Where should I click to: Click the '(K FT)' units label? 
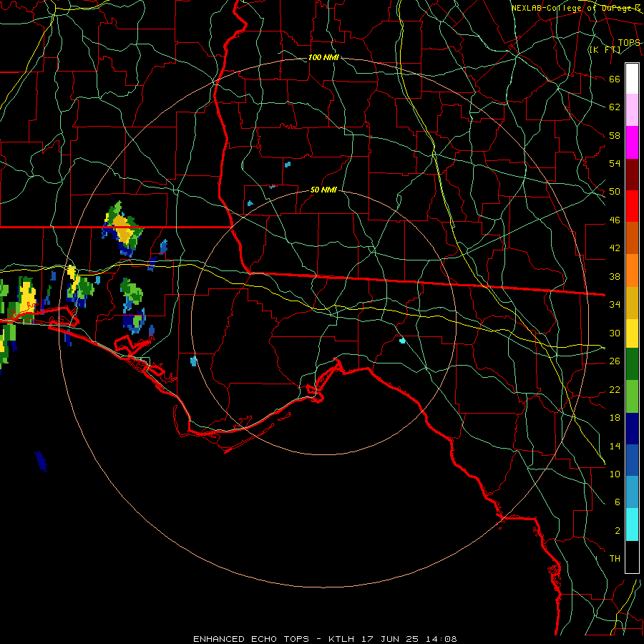pyautogui.click(x=605, y=49)
